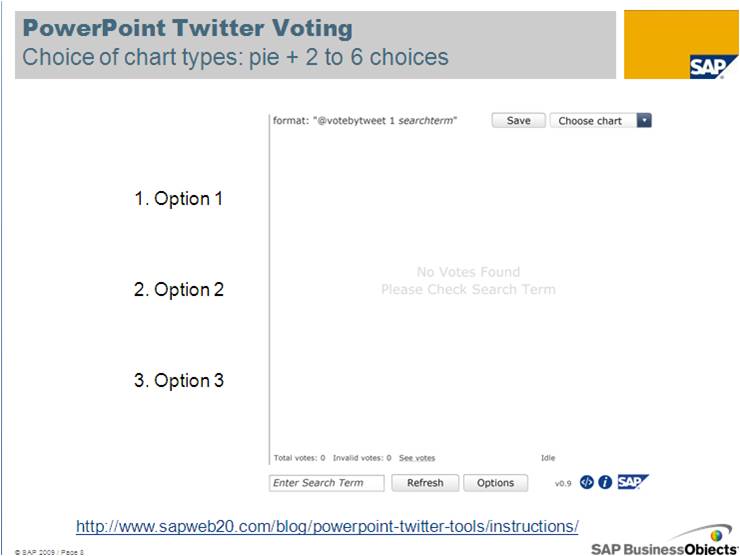Click the PowerPoint Twitter Voting title

(188, 28)
